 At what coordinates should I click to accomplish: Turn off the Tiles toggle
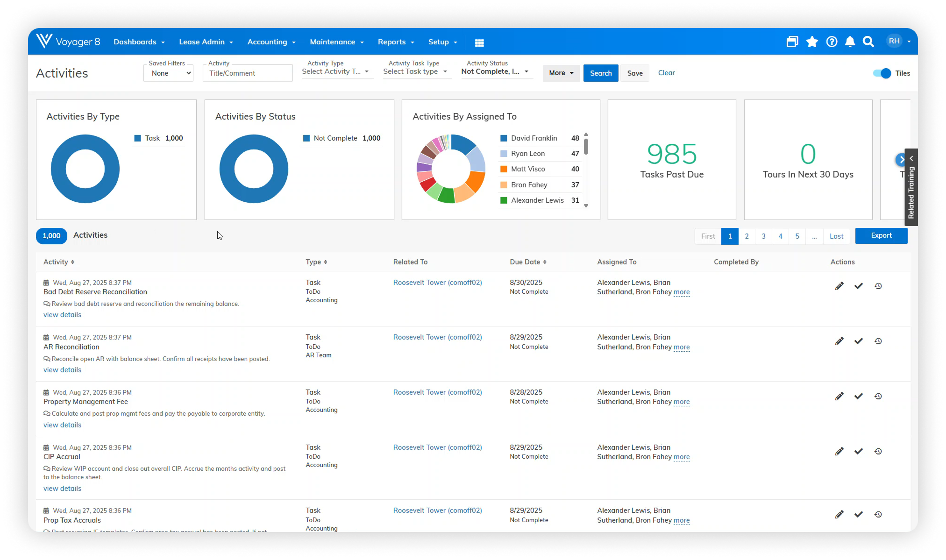(882, 73)
